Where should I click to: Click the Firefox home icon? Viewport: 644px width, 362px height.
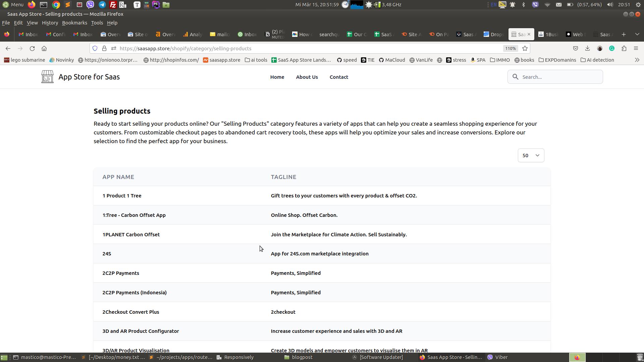point(44,49)
